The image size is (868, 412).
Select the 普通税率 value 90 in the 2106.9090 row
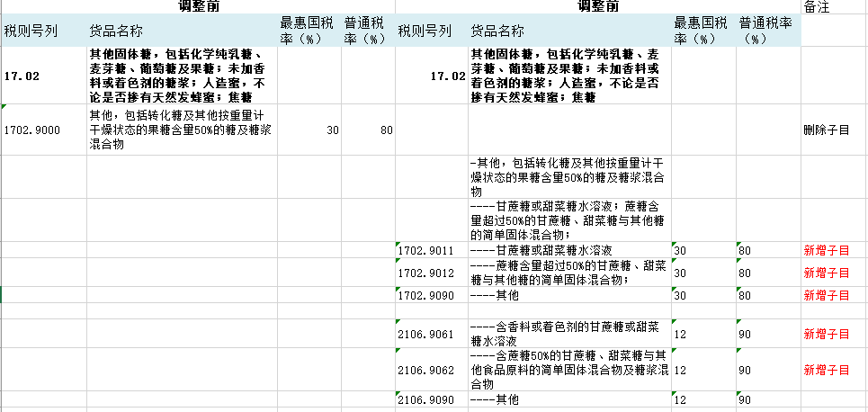coord(767,399)
